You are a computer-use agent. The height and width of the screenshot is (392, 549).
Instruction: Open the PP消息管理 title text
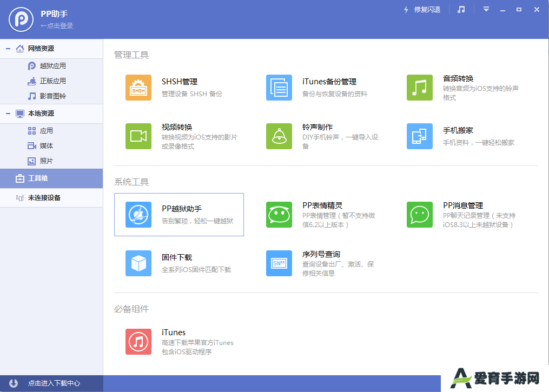(x=463, y=206)
